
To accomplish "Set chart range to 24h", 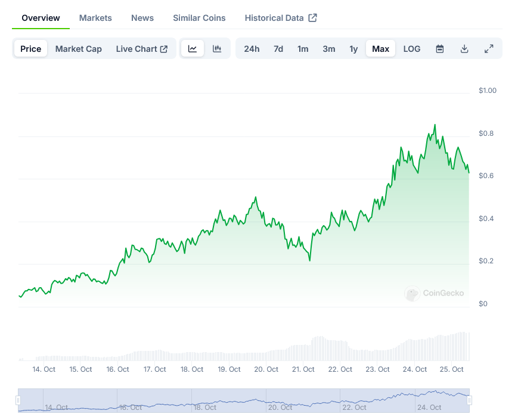I will pos(252,49).
